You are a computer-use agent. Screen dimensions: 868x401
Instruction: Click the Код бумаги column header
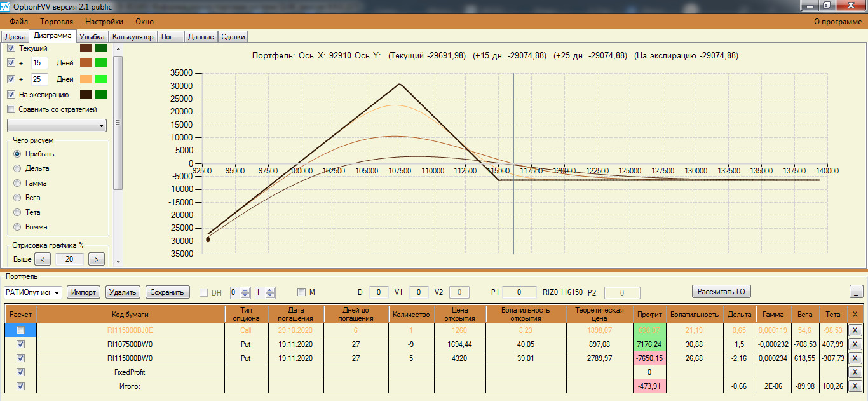130,314
